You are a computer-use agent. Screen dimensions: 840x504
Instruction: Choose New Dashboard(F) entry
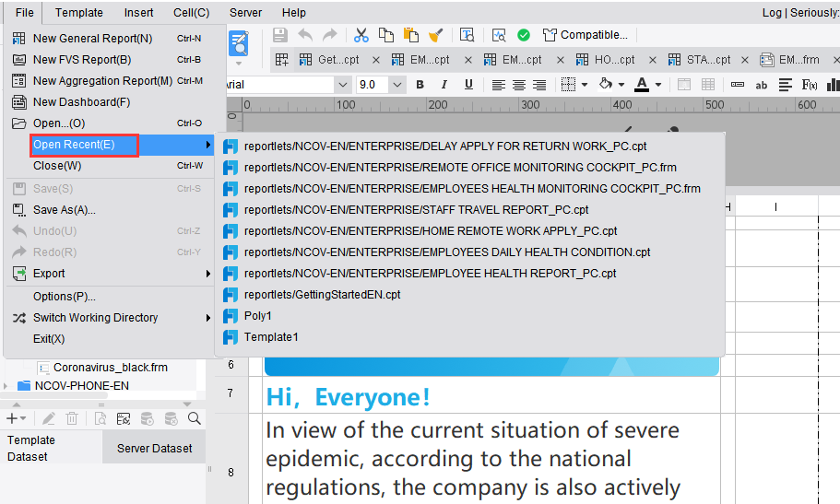coord(109,101)
